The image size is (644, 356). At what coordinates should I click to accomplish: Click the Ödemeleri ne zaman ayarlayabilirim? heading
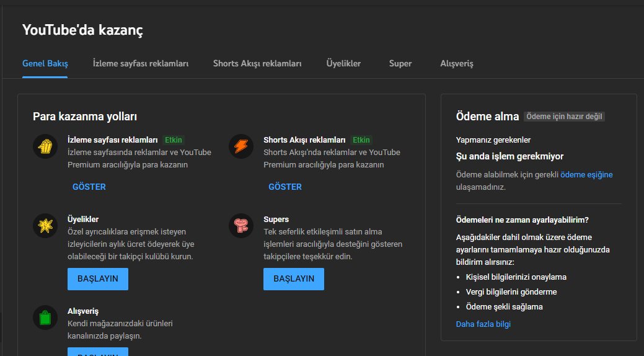point(522,220)
